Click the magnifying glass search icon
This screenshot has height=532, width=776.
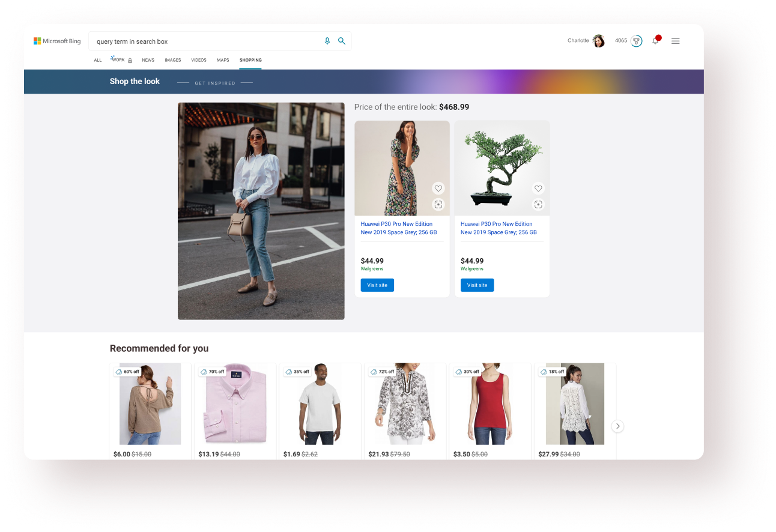pos(342,41)
